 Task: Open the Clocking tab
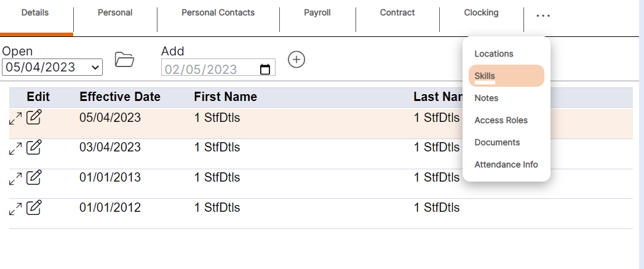click(x=481, y=13)
